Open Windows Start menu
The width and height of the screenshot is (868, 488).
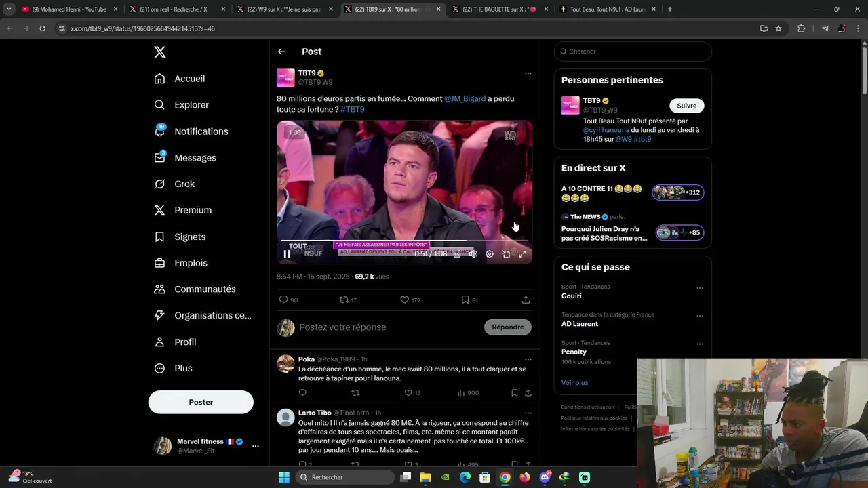click(x=284, y=477)
